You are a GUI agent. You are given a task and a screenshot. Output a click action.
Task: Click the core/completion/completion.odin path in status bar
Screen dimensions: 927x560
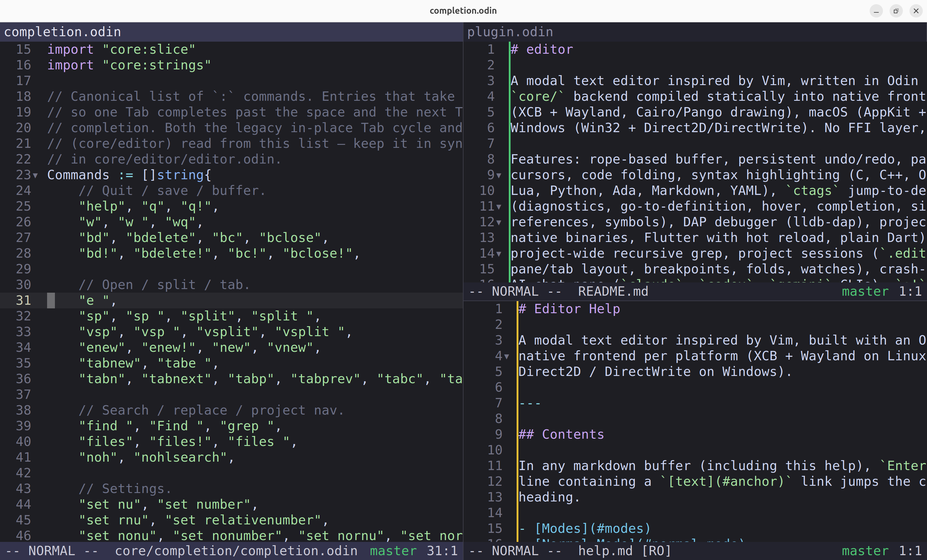click(x=236, y=551)
